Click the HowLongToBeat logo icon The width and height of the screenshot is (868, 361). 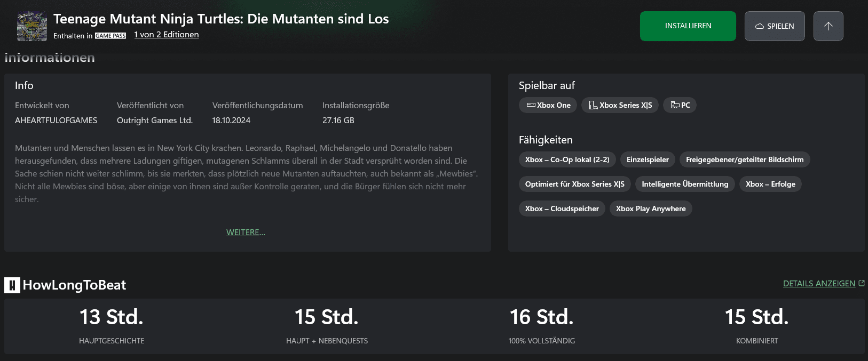coord(12,285)
